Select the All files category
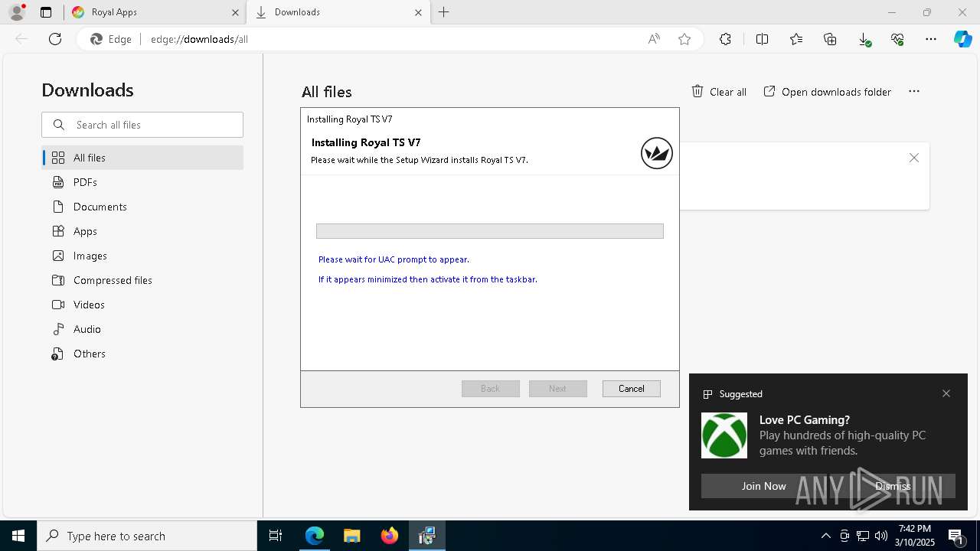 [142, 158]
